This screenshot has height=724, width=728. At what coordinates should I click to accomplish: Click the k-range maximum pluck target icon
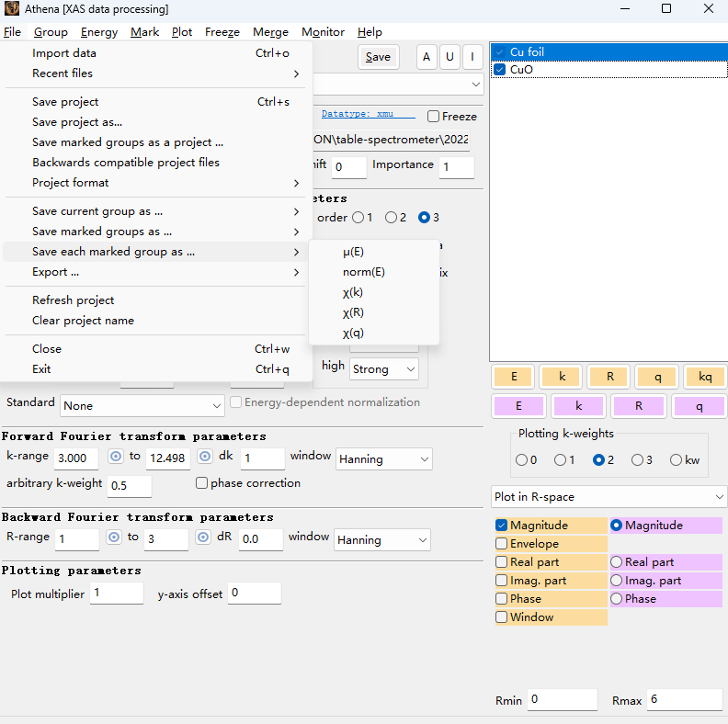(x=204, y=457)
